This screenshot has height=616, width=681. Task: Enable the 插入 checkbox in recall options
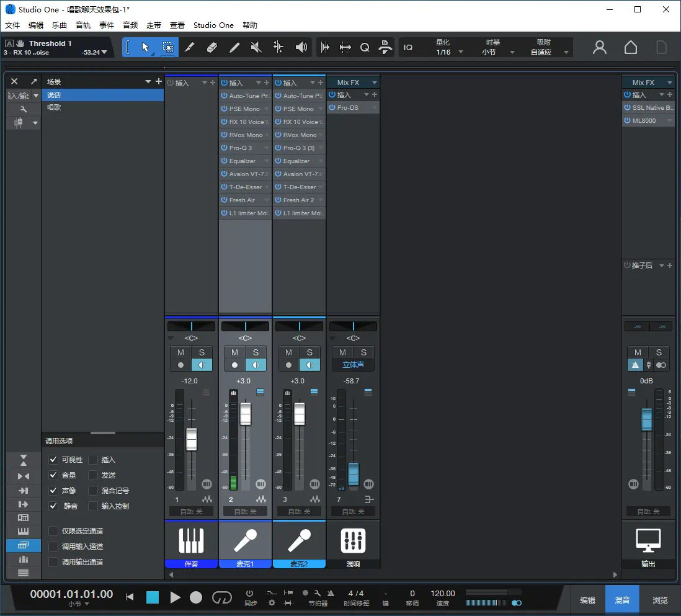[93, 460]
